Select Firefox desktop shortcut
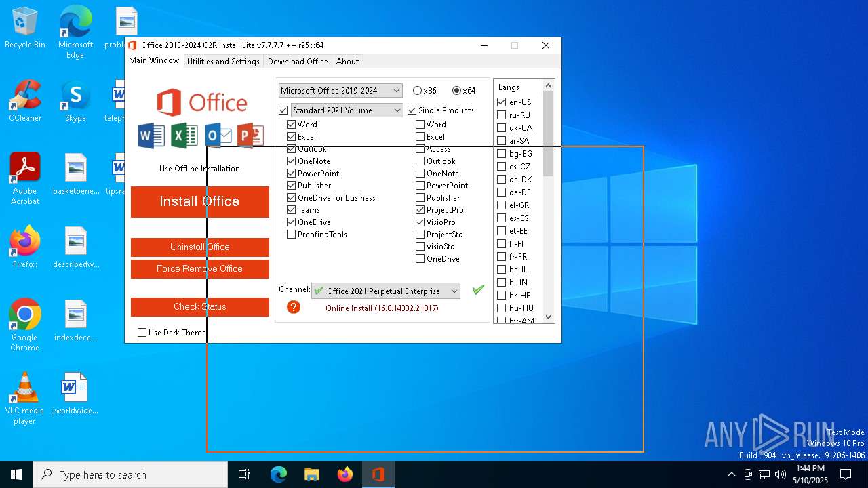This screenshot has height=488, width=868. pos(25,247)
